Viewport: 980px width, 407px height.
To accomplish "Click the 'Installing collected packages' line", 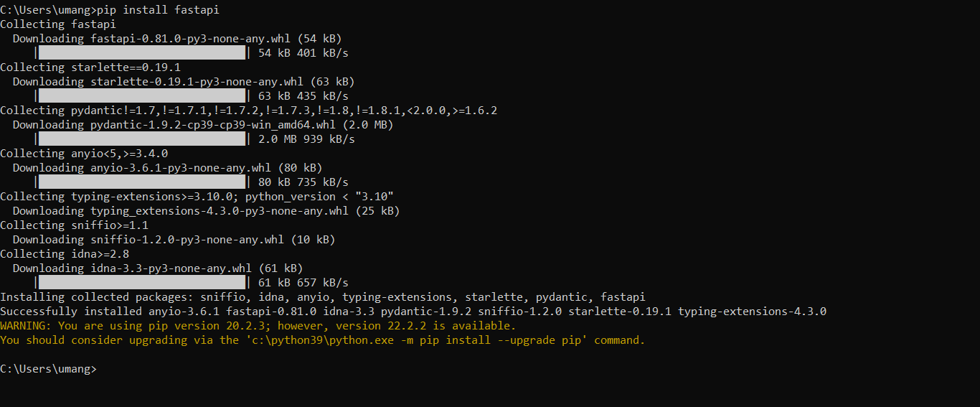I will click(323, 297).
